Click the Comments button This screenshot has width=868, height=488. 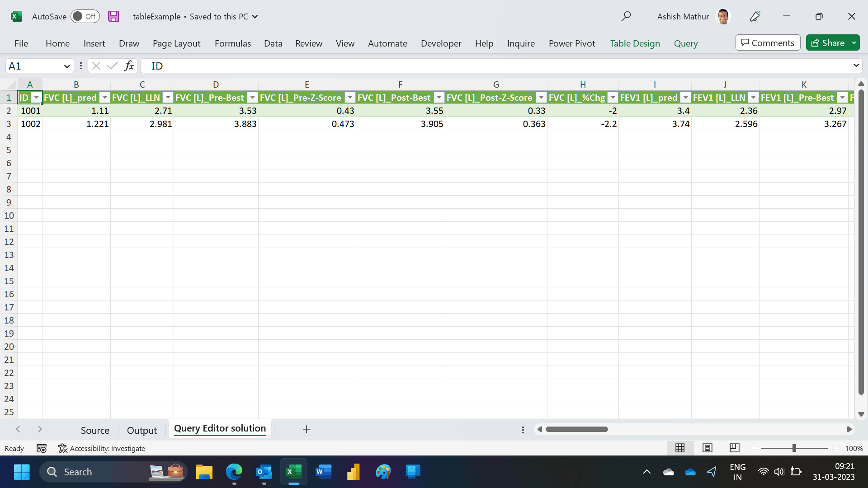coord(768,43)
